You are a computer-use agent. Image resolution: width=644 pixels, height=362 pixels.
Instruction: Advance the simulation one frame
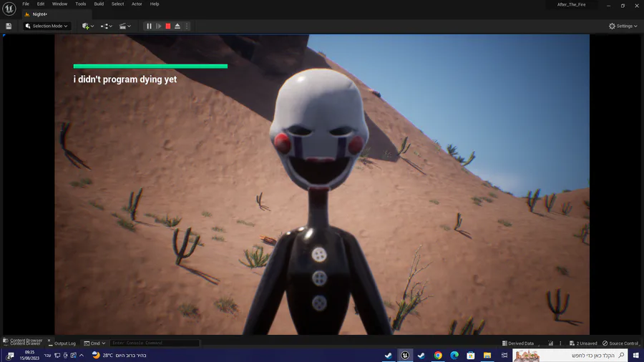(x=159, y=26)
